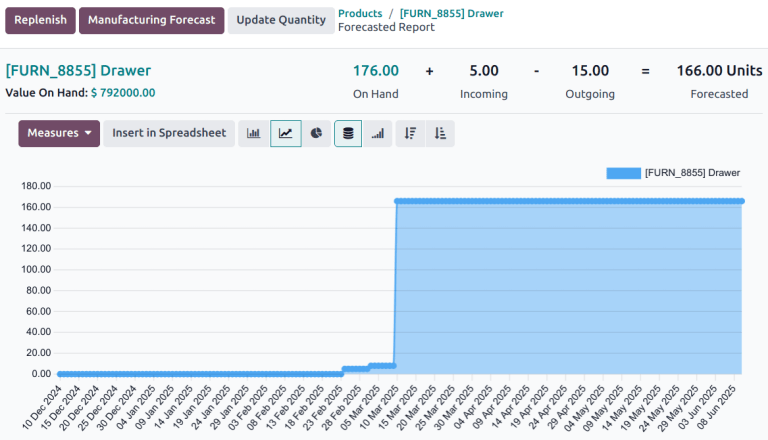Click Update Quantity button
This screenshot has width=768, height=440.
(x=281, y=20)
